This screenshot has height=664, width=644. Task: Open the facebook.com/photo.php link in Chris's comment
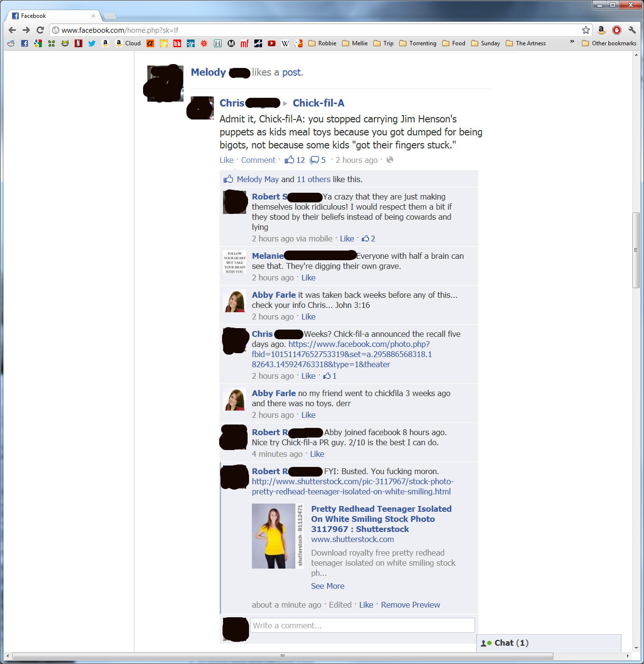(x=342, y=354)
